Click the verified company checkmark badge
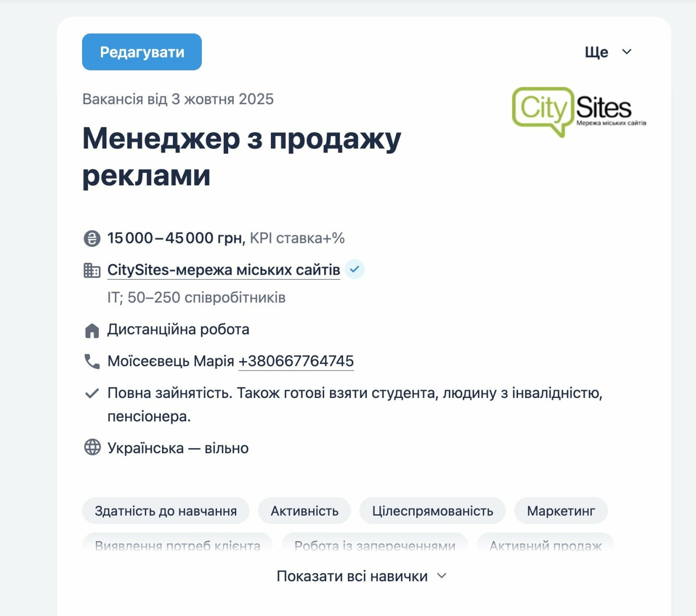696x616 pixels. (x=354, y=269)
